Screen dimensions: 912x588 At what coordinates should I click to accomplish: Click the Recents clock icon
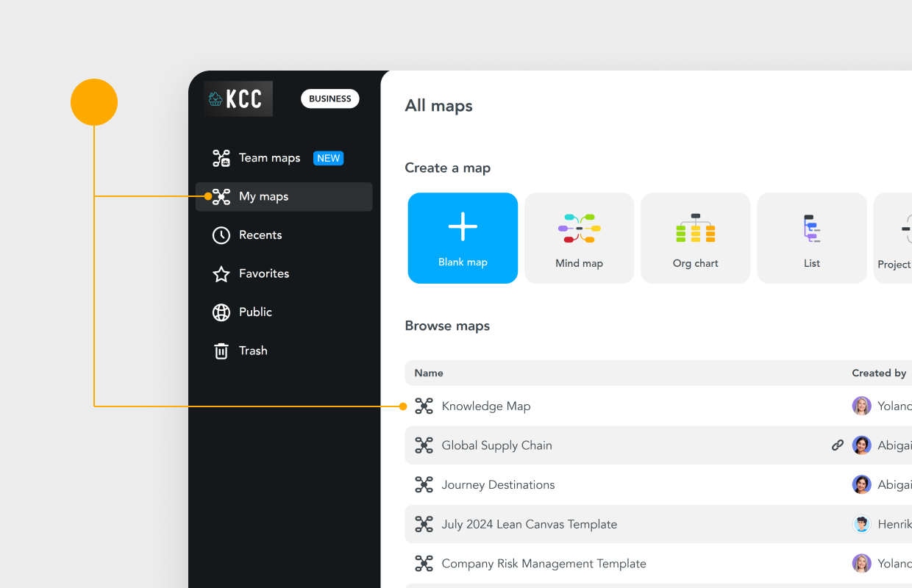tap(221, 235)
